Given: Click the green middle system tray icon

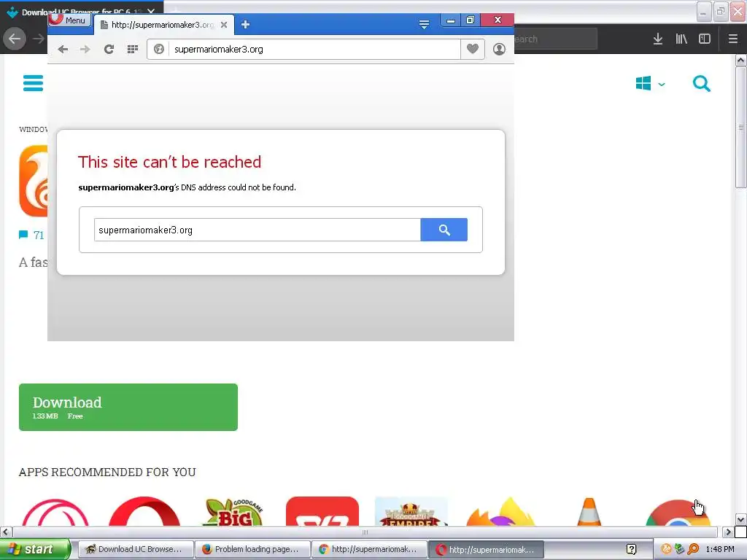Looking at the screenshot, I should [x=679, y=549].
